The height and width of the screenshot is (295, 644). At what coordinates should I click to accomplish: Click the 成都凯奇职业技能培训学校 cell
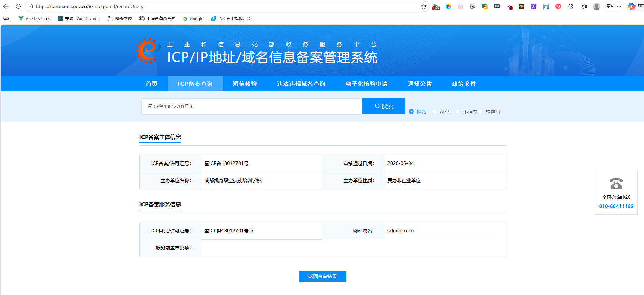(x=261, y=180)
